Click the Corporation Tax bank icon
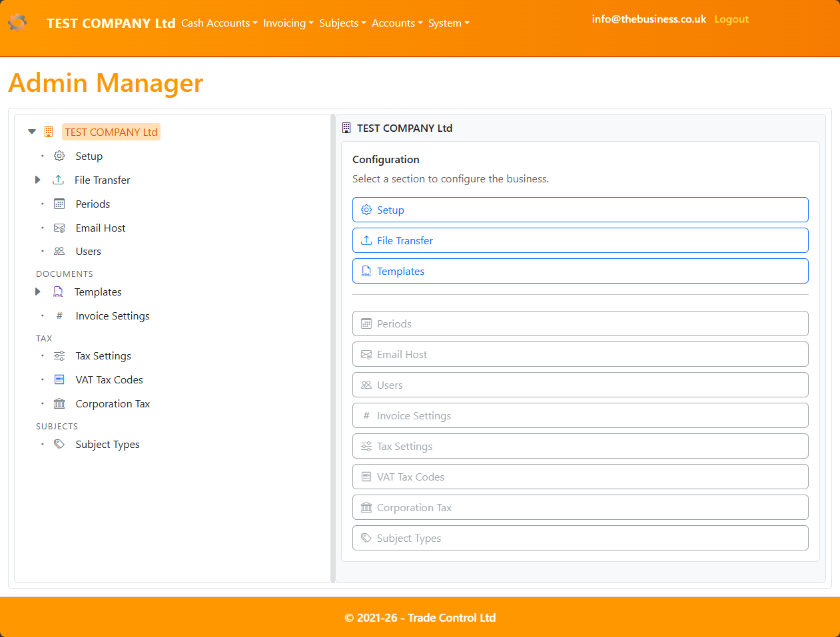 tap(59, 403)
